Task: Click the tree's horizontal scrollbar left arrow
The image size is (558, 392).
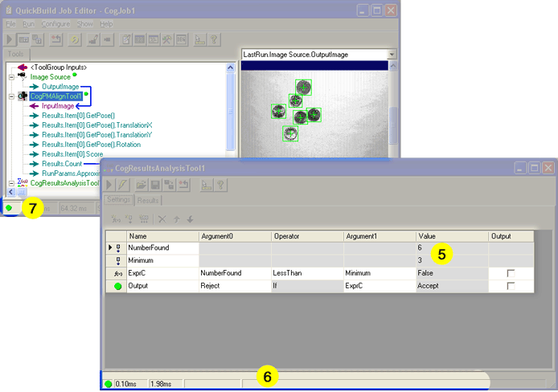Action: pyautogui.click(x=10, y=192)
